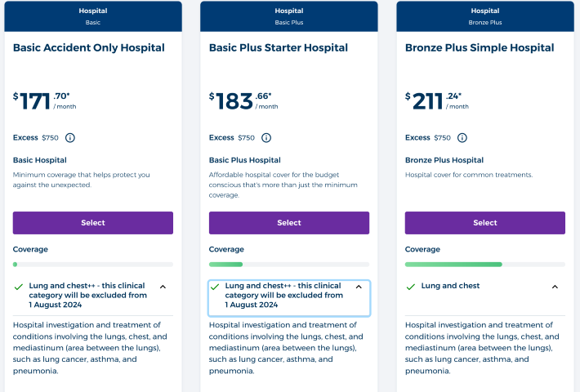
Task: Select the Basic Accident Only Hospital plan
Action: click(93, 223)
